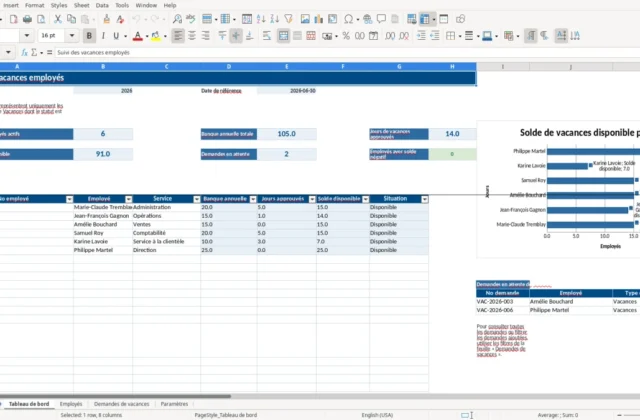The height and width of the screenshot is (420, 640).
Task: Open the Situation column filter dropdown
Action: tap(425, 199)
